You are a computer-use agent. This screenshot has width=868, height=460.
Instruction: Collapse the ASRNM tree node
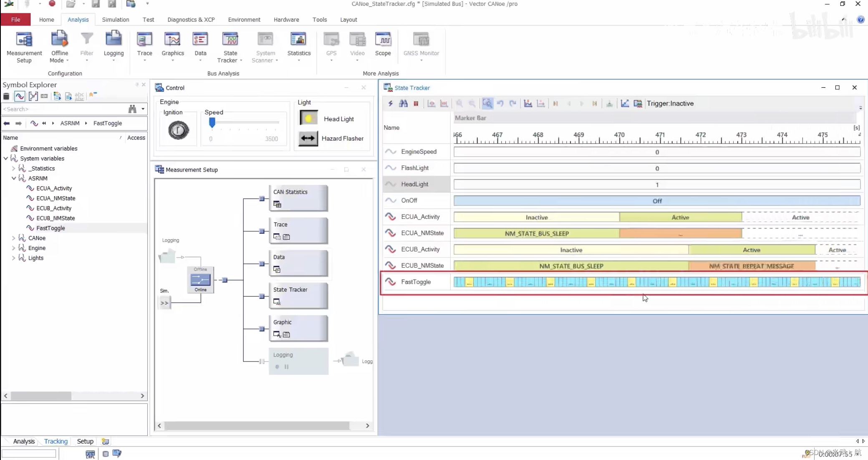click(x=14, y=178)
